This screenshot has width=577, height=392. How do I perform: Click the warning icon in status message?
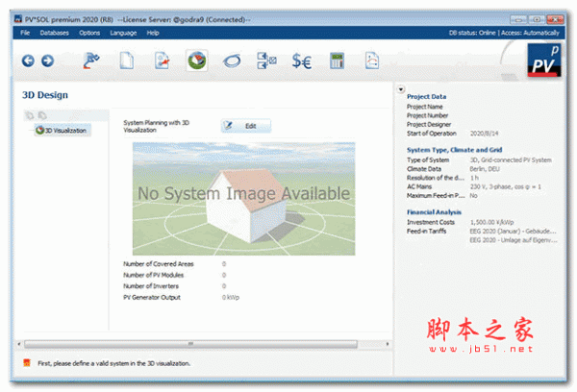(x=27, y=363)
